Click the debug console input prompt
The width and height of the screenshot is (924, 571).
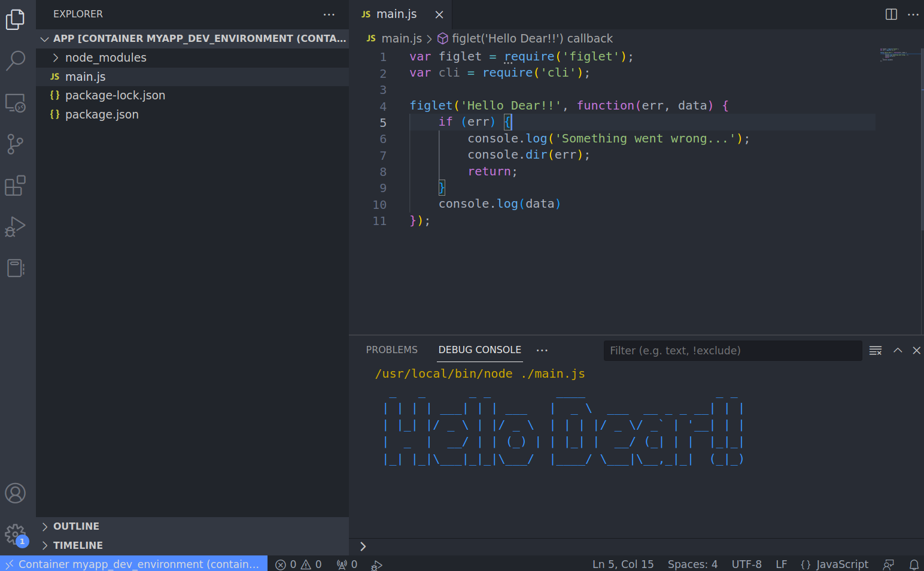click(x=636, y=546)
